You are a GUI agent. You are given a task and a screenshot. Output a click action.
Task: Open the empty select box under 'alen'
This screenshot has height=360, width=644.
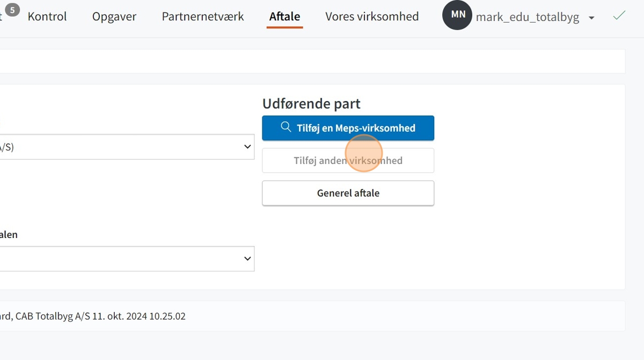127,258
